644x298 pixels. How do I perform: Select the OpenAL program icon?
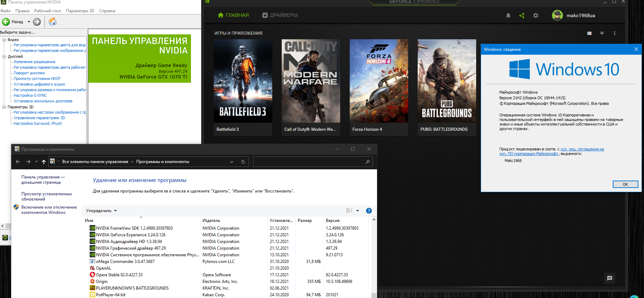click(x=93, y=268)
